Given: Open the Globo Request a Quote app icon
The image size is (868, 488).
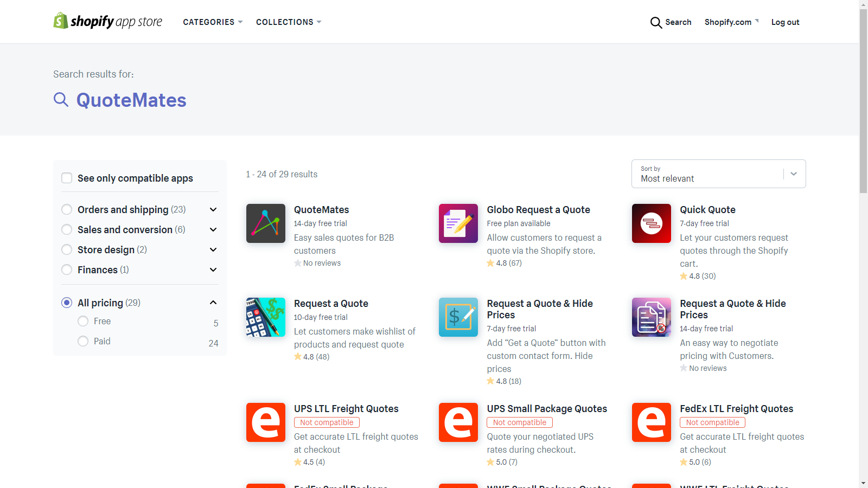Looking at the screenshot, I should pos(458,223).
